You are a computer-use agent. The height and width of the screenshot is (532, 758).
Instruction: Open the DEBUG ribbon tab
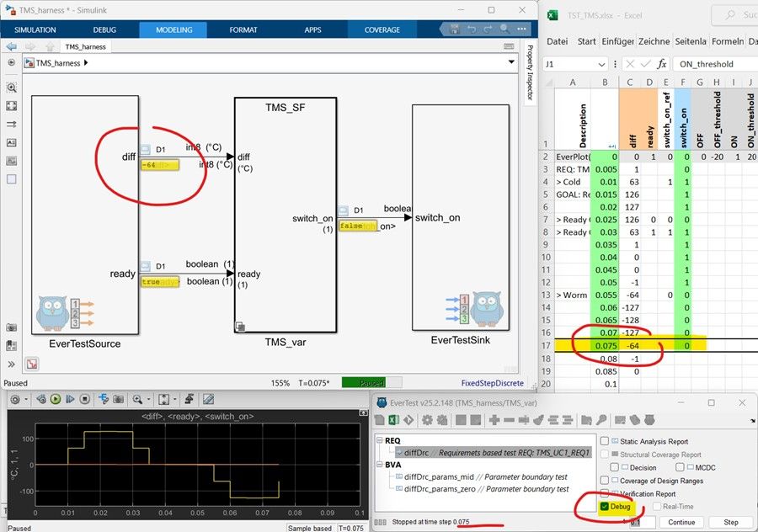104,29
